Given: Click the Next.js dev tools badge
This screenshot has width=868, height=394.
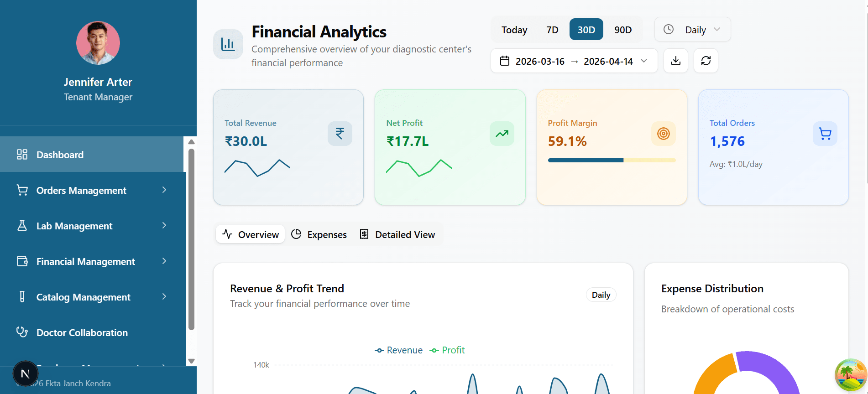Looking at the screenshot, I should [25, 374].
